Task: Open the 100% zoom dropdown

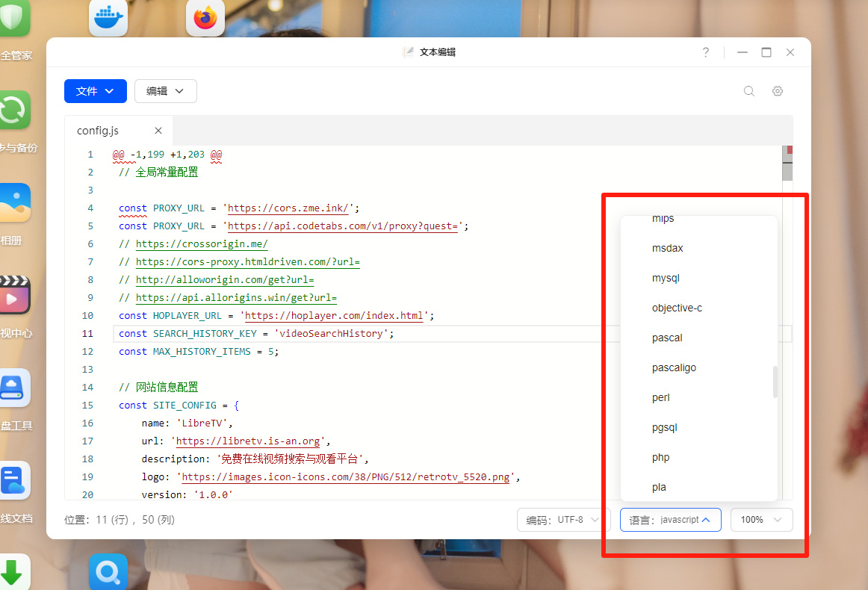Action: 762,520
